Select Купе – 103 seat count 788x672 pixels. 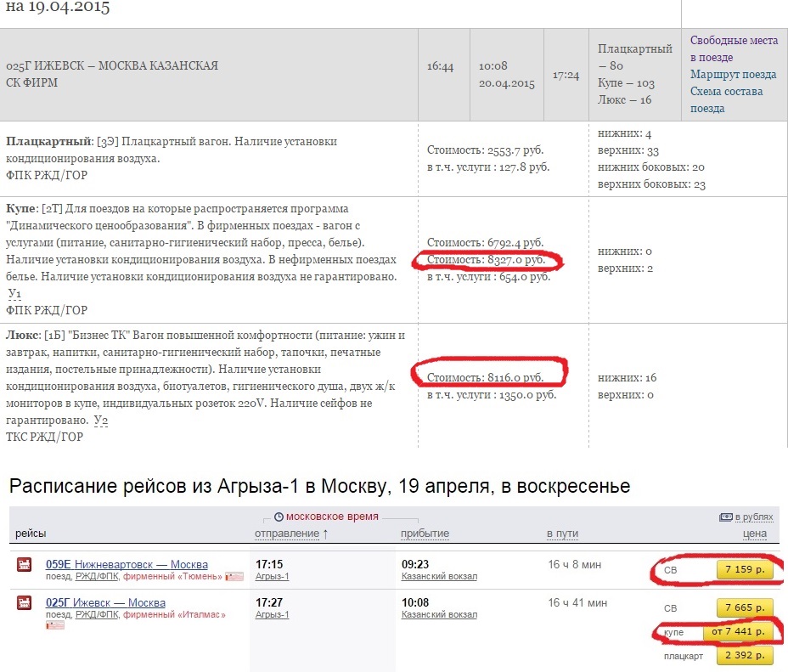point(626,83)
